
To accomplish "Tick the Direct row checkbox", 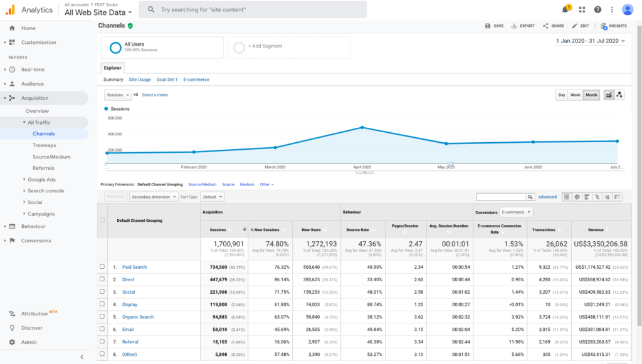I will [102, 279].
